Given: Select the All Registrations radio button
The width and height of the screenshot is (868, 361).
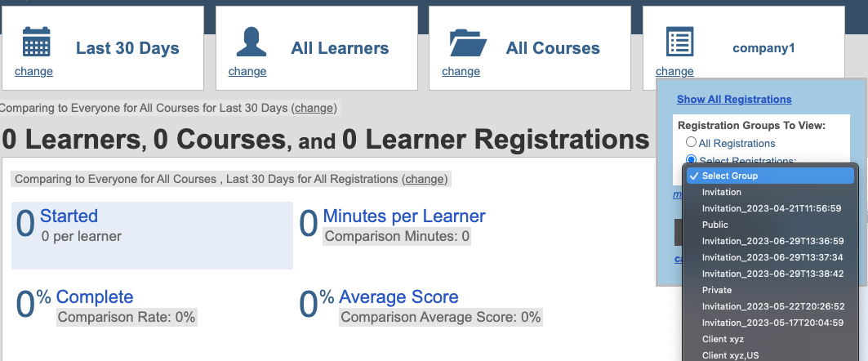Looking at the screenshot, I should click(691, 143).
